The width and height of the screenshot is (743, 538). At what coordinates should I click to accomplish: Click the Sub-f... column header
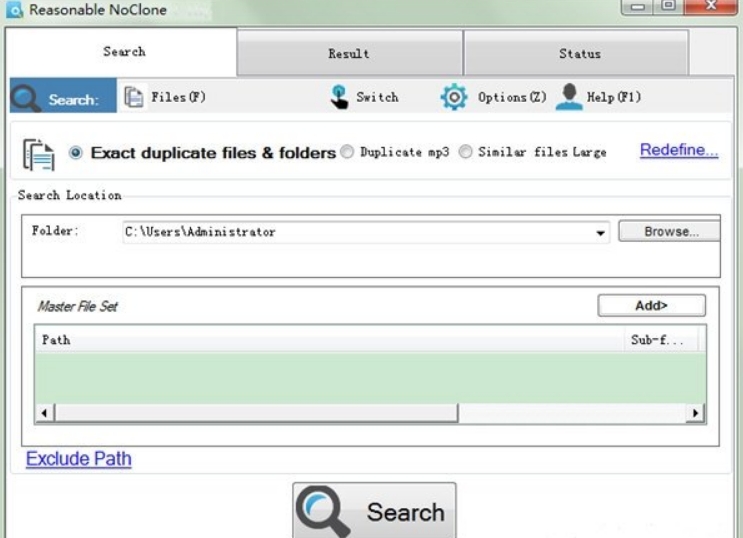coord(661,339)
